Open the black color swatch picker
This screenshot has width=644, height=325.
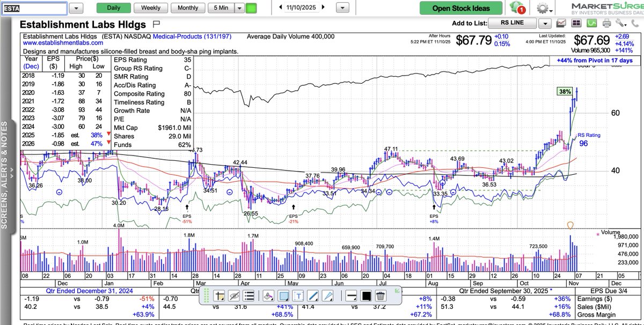(365, 296)
